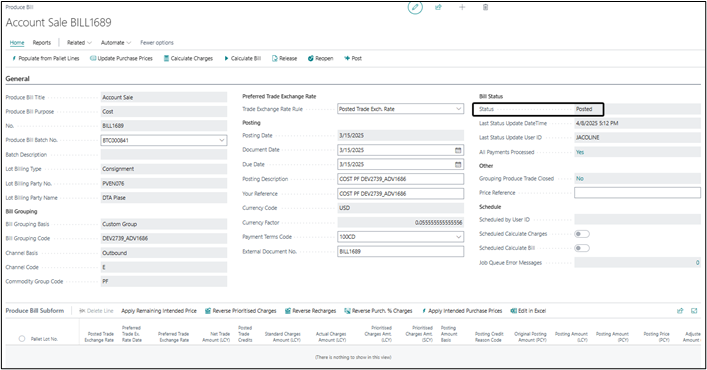Click Posted Trade Exchange Rate column header
Image resolution: width=707 pixels, height=370 pixels.
tap(100, 337)
